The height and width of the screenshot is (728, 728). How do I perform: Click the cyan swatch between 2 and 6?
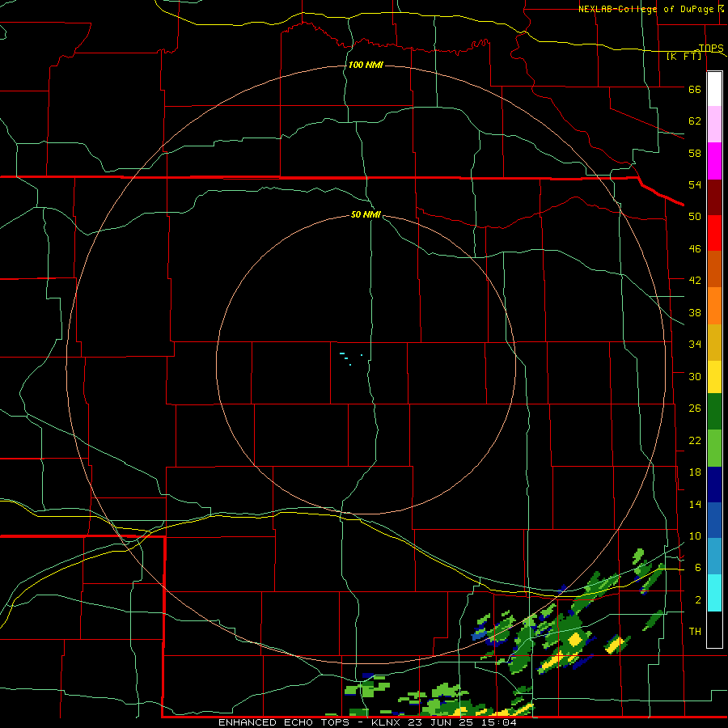[x=714, y=593]
